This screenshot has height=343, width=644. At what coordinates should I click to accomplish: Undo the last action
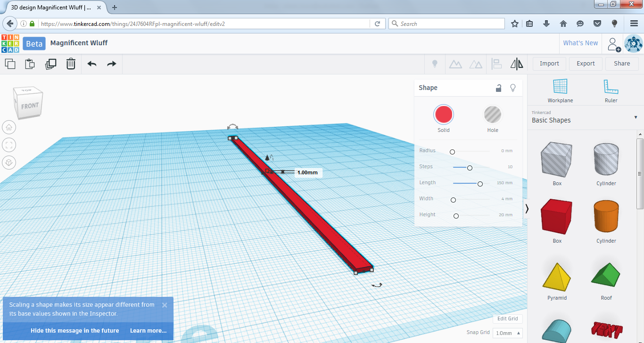point(92,64)
